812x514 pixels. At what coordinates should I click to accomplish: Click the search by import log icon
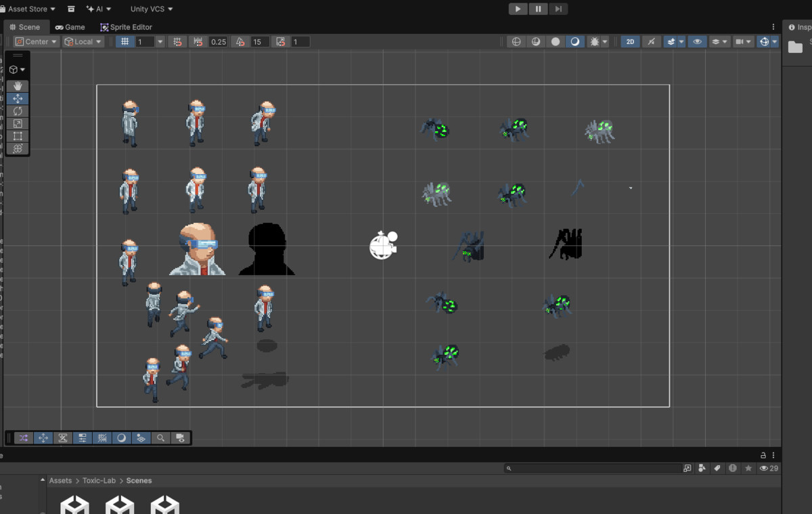(733, 468)
